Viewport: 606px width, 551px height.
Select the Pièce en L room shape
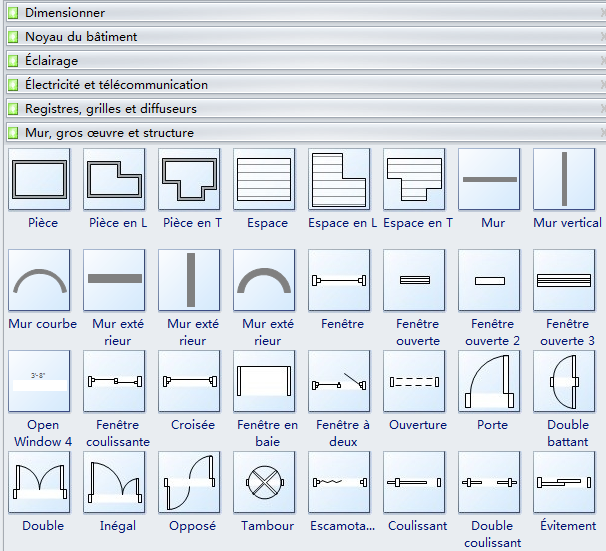114,180
